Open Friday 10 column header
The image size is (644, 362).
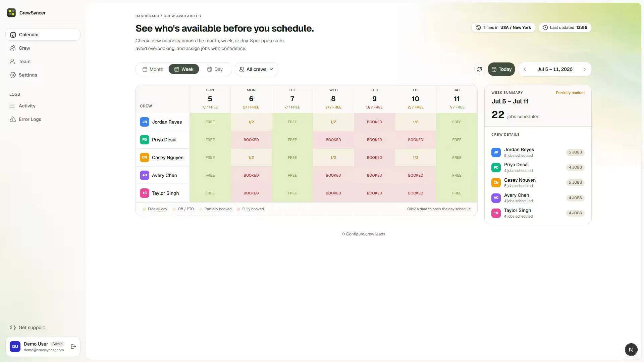pyautogui.click(x=416, y=99)
